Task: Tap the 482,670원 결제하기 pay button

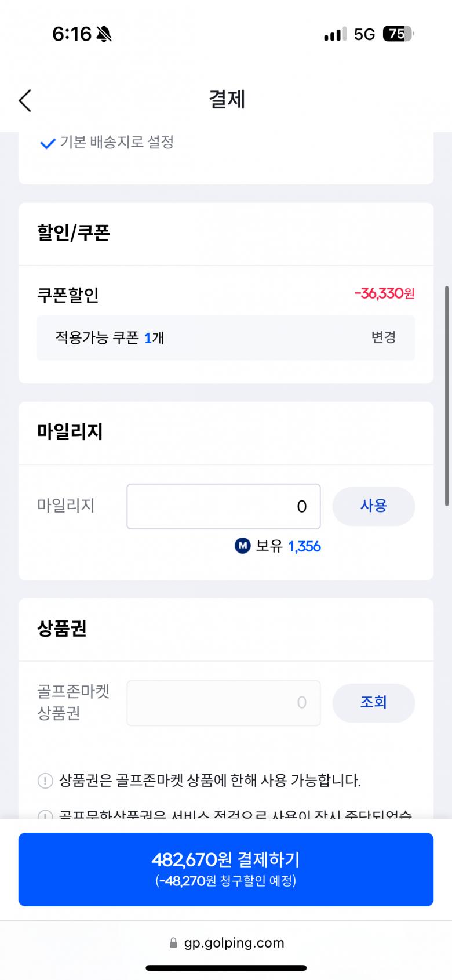Action: [x=225, y=869]
